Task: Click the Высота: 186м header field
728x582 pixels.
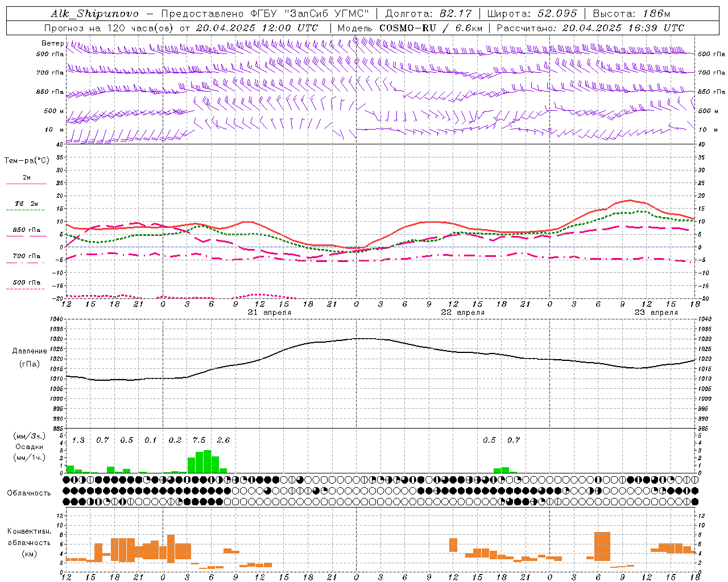Action: 631,14
